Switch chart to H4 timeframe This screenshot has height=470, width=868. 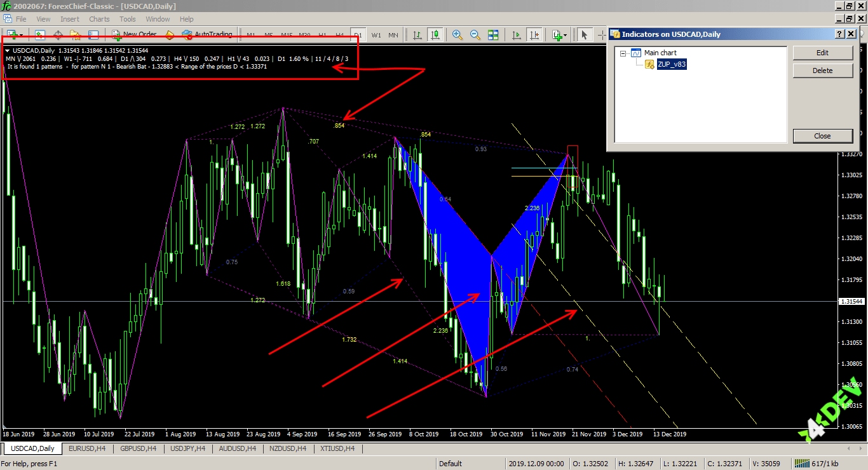(x=340, y=35)
